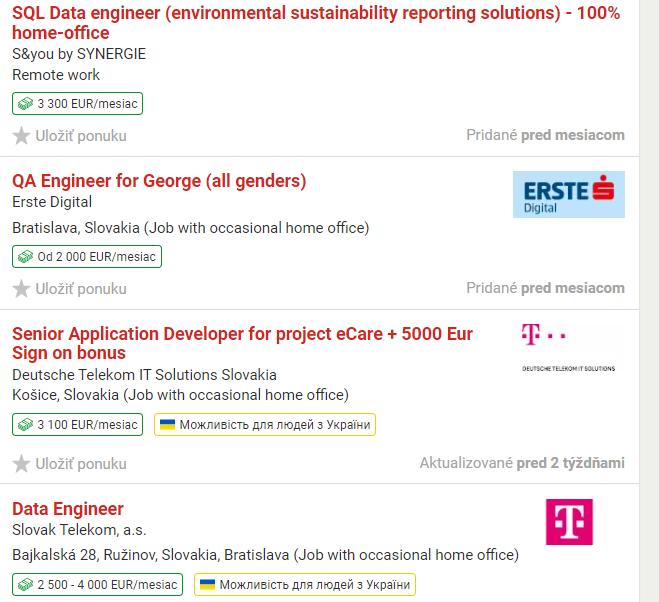Open the Data Engineer job listing
The height and width of the screenshot is (602, 659).
[x=68, y=510]
